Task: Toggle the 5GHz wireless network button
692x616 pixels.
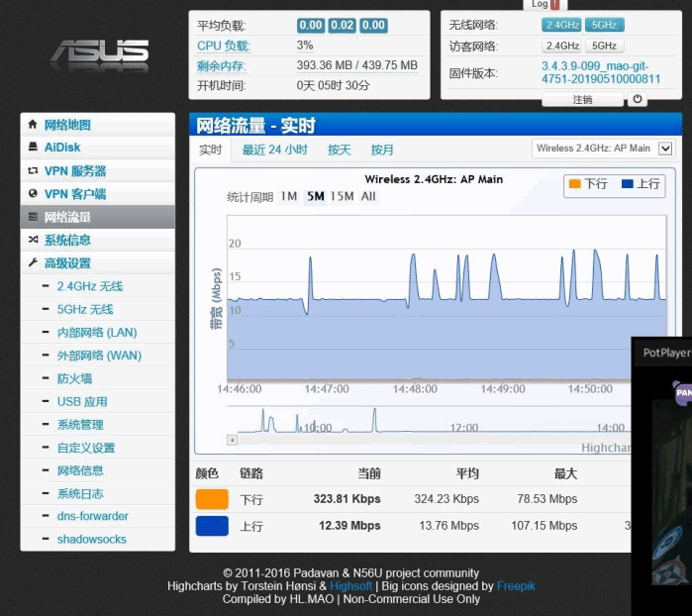Action: pos(604,25)
